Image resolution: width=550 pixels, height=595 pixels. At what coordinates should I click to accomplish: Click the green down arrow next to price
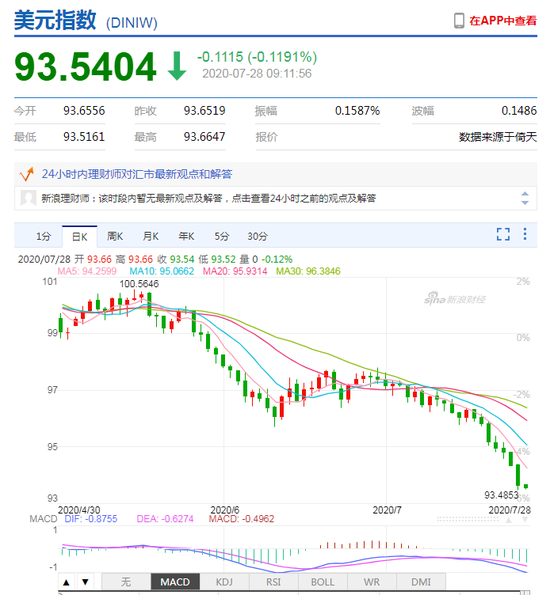click(177, 66)
